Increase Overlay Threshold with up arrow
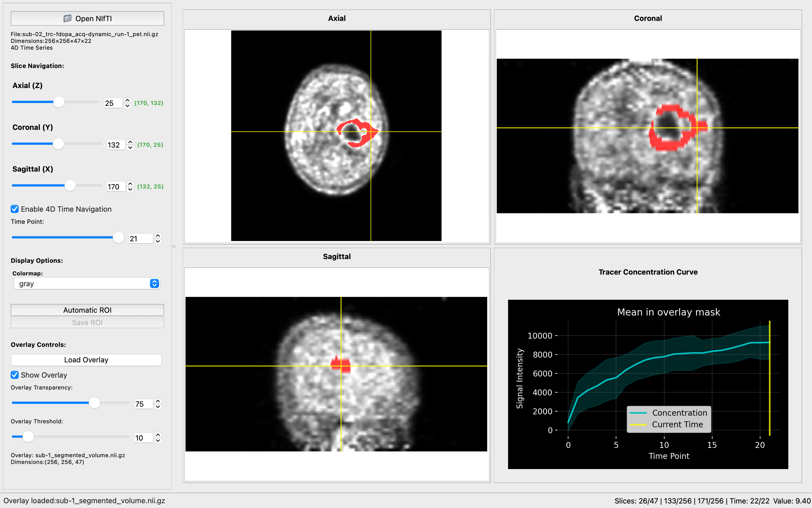The height and width of the screenshot is (508, 812). click(158, 435)
